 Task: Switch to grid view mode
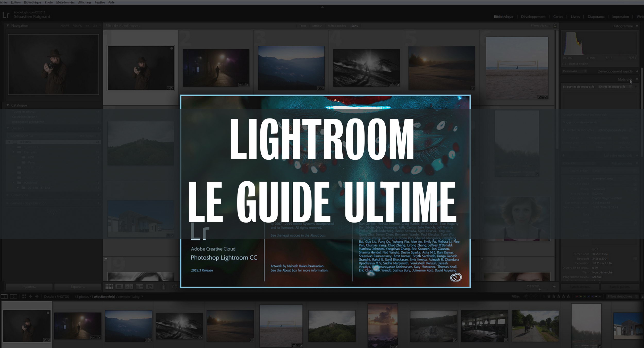pos(109,287)
